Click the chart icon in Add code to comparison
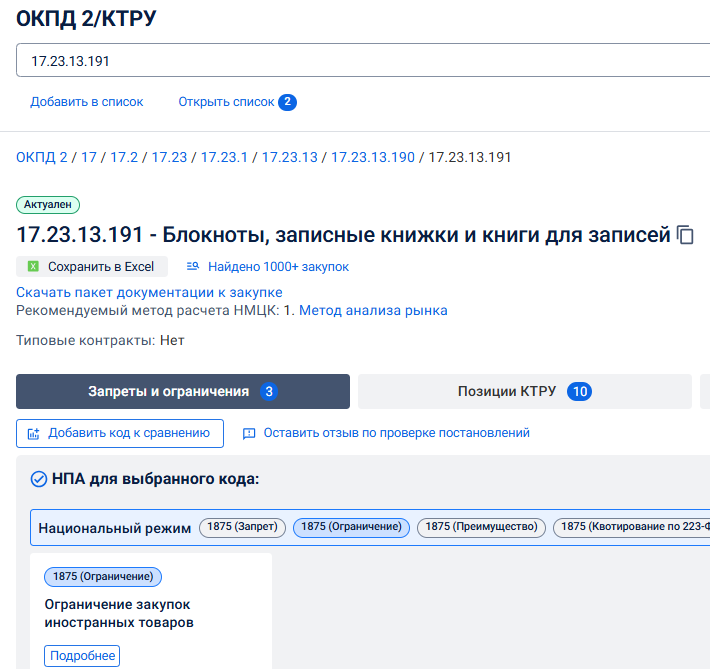The width and height of the screenshot is (710, 669). coord(33,433)
